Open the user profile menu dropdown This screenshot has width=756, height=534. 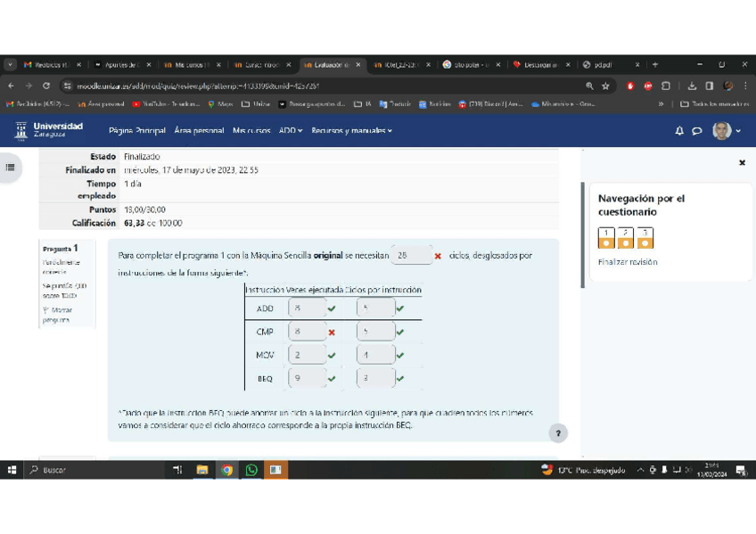[x=727, y=131]
